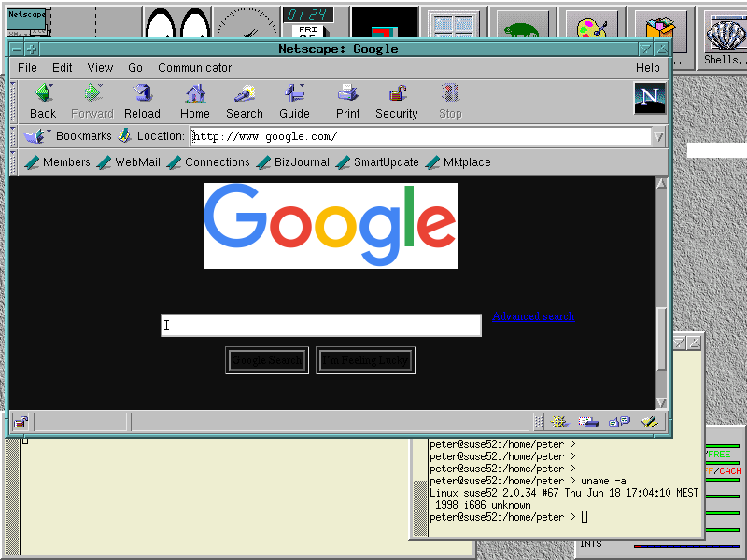Open the Composer icon in component bar

tap(649, 422)
